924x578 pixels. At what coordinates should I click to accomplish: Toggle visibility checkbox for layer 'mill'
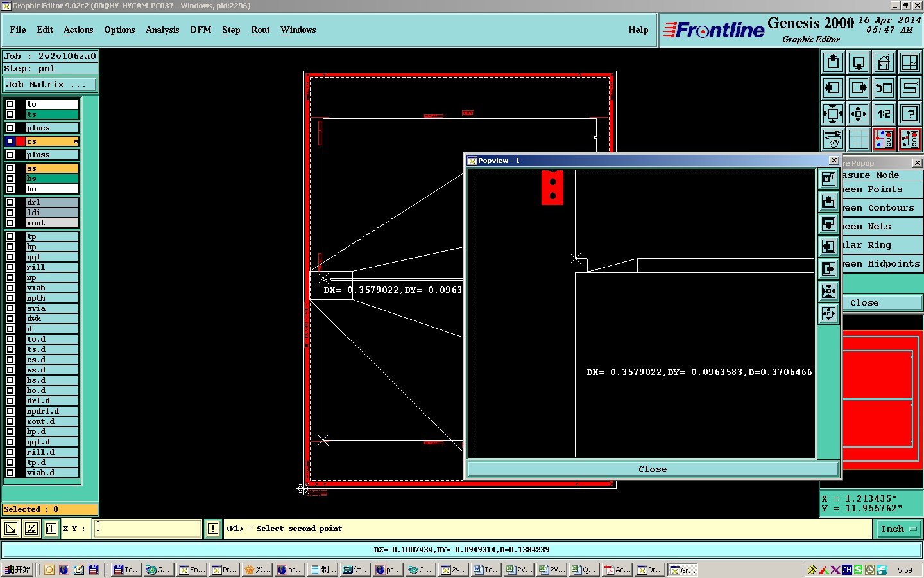point(10,267)
